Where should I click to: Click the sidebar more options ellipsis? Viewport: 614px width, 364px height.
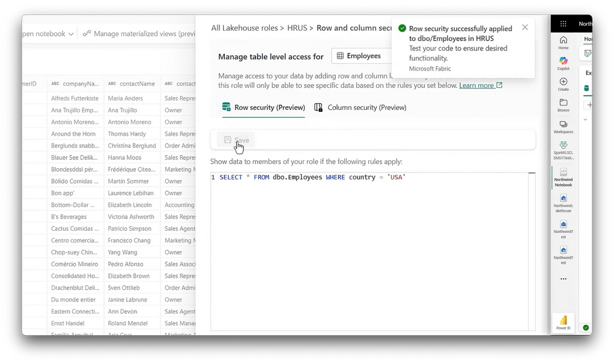pos(563,279)
